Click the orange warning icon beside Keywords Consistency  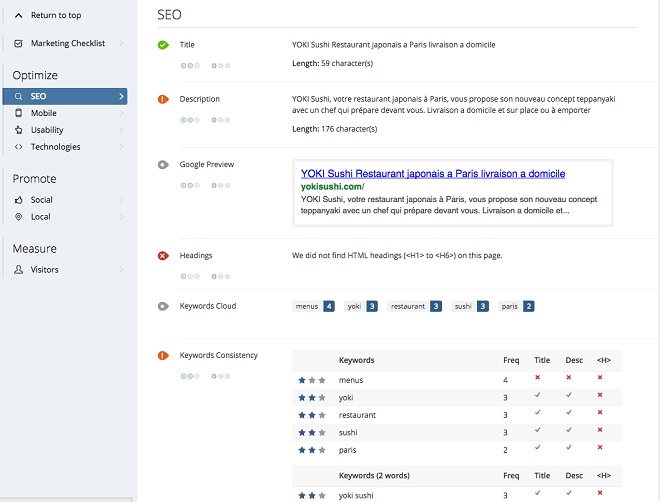(x=163, y=356)
